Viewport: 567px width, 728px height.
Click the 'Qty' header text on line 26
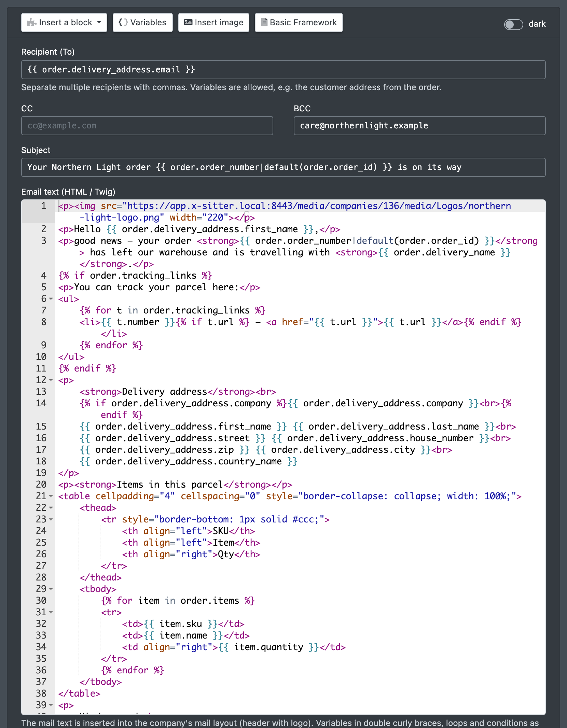pos(226,554)
